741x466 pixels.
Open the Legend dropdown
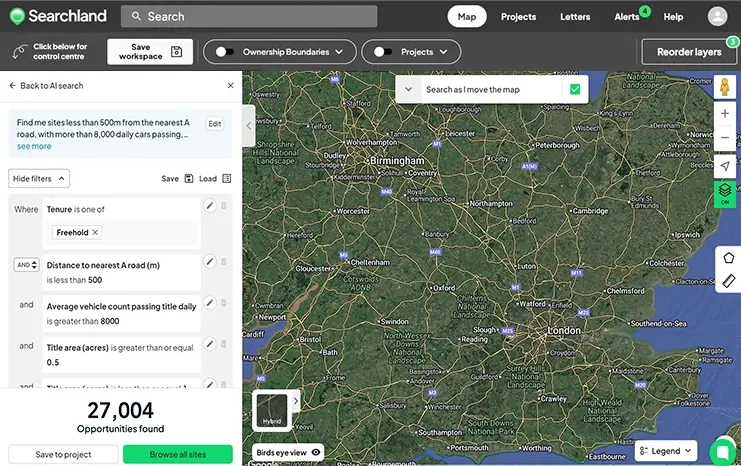point(665,451)
